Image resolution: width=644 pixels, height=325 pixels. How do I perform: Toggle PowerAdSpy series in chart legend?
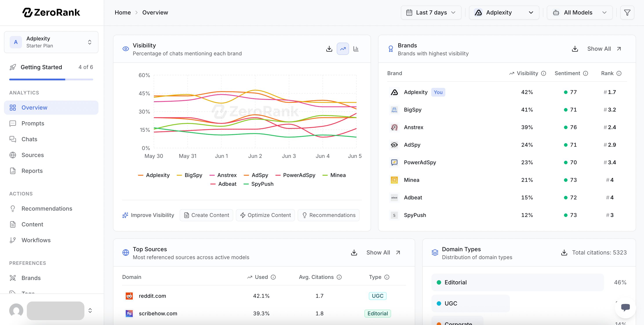pyautogui.click(x=295, y=175)
